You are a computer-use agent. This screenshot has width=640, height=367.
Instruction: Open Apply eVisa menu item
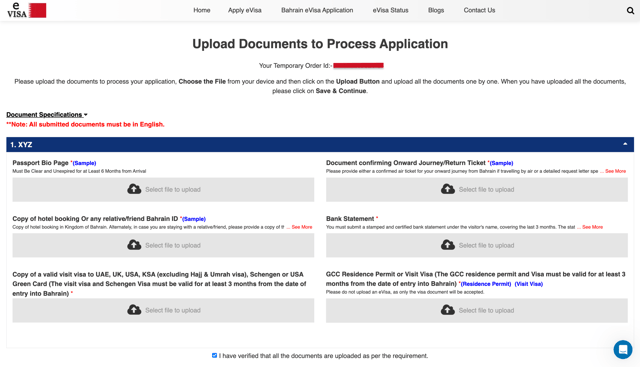244,10
